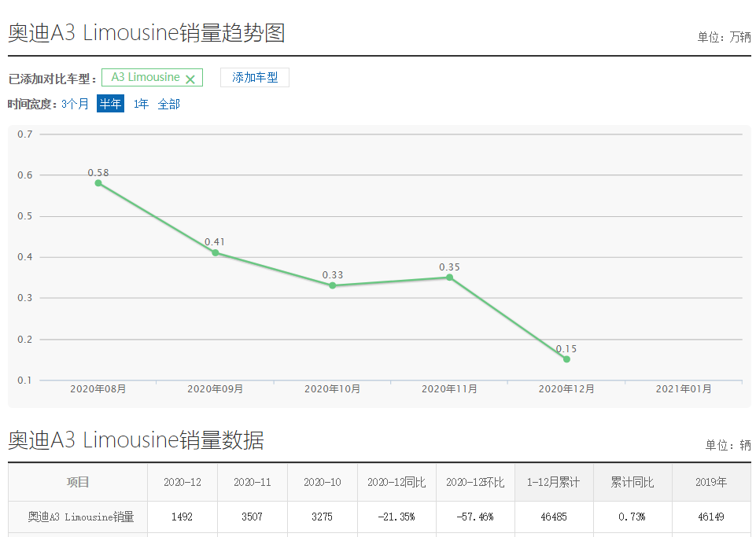Click the 2019年 column header

711,482
